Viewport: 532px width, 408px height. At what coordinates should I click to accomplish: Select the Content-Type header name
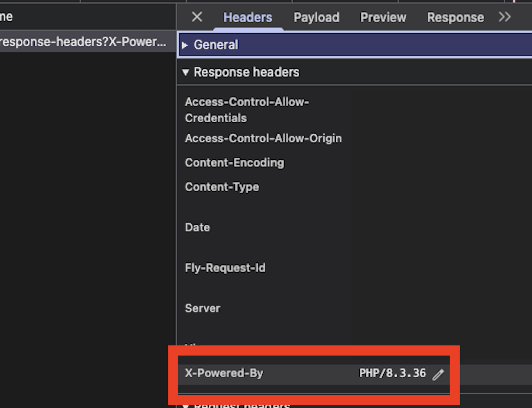[x=222, y=187]
